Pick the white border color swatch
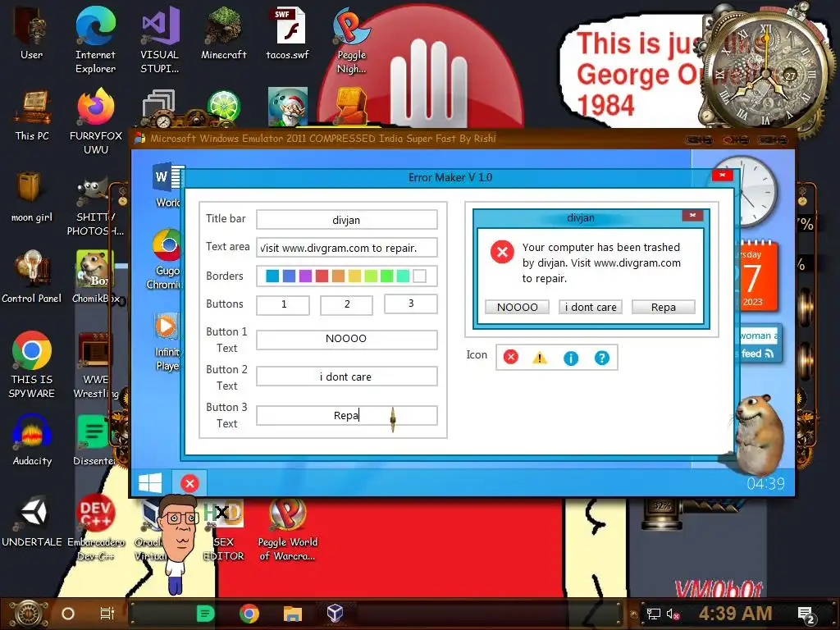Image resolution: width=840 pixels, height=630 pixels. click(x=419, y=276)
